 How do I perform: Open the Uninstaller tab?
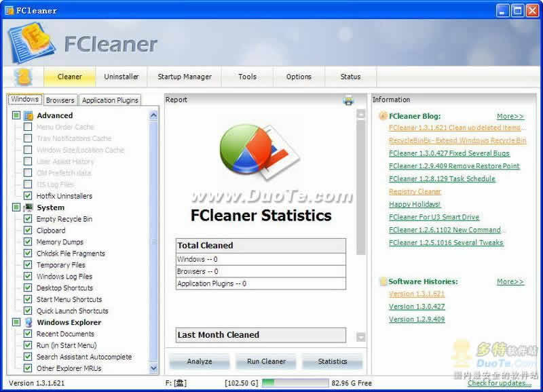(x=121, y=77)
